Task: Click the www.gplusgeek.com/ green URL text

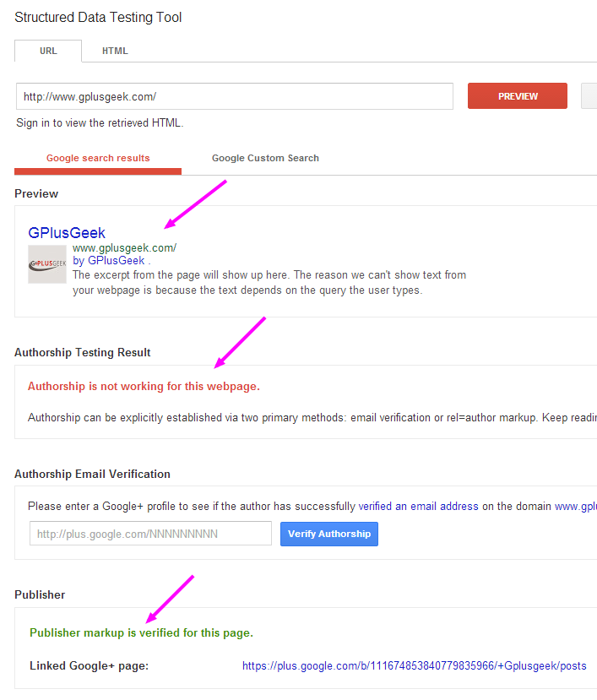Action: [125, 247]
